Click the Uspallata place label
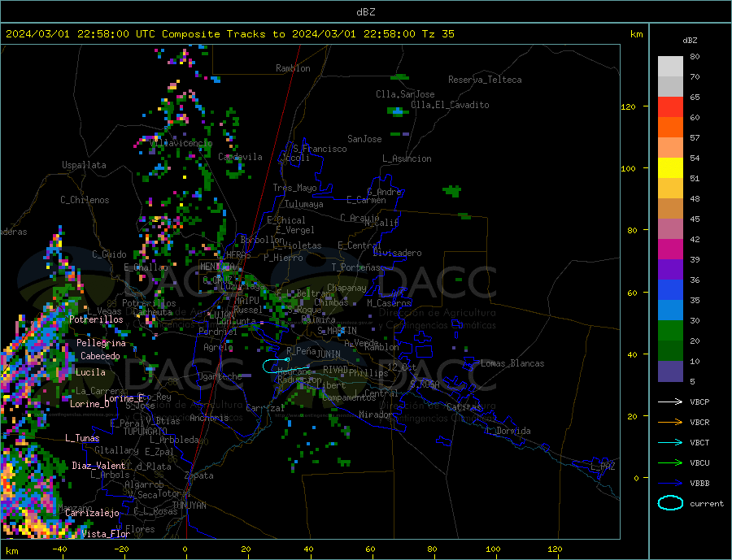This screenshot has width=732, height=560. (84, 165)
